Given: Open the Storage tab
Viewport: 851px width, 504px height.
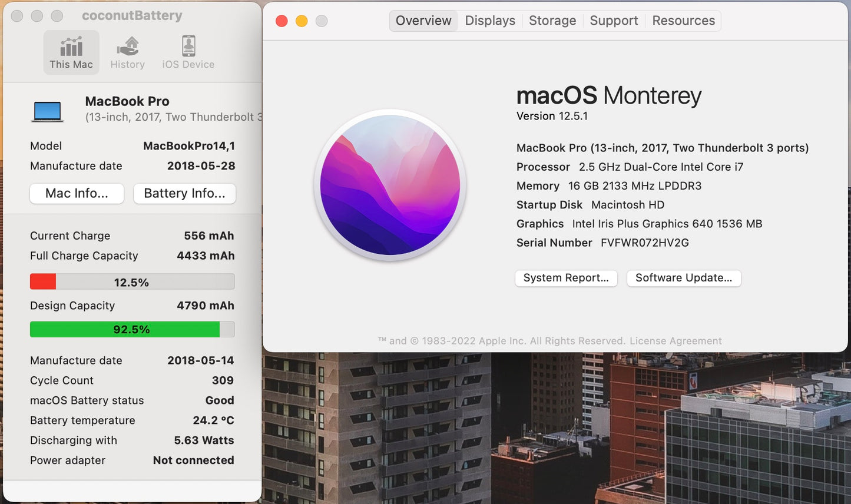Looking at the screenshot, I should [552, 21].
